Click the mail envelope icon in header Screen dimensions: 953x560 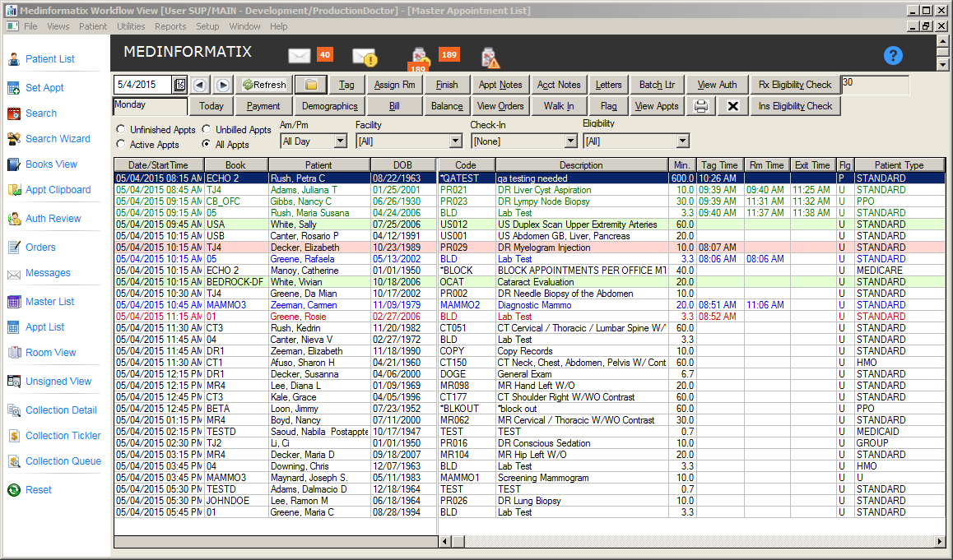tap(299, 56)
